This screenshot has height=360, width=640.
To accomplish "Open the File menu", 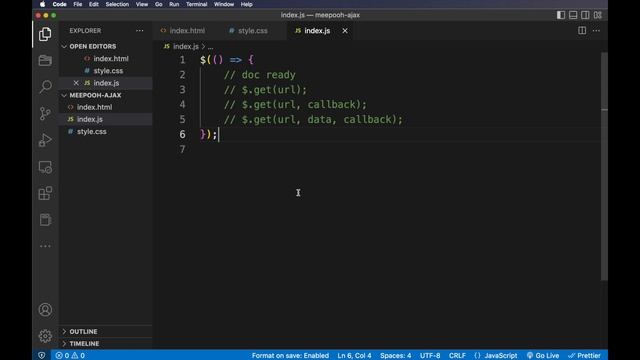I will point(78,4).
